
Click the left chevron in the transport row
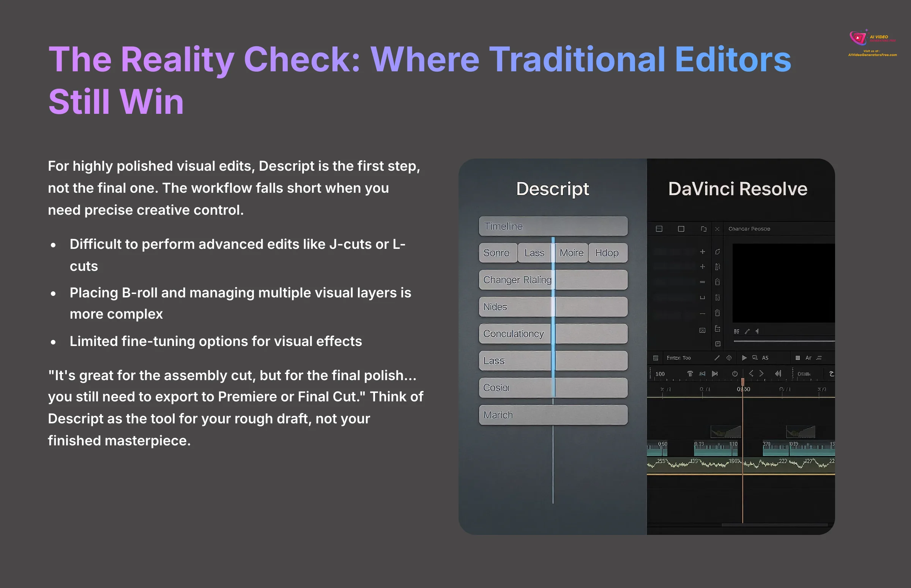pos(751,373)
